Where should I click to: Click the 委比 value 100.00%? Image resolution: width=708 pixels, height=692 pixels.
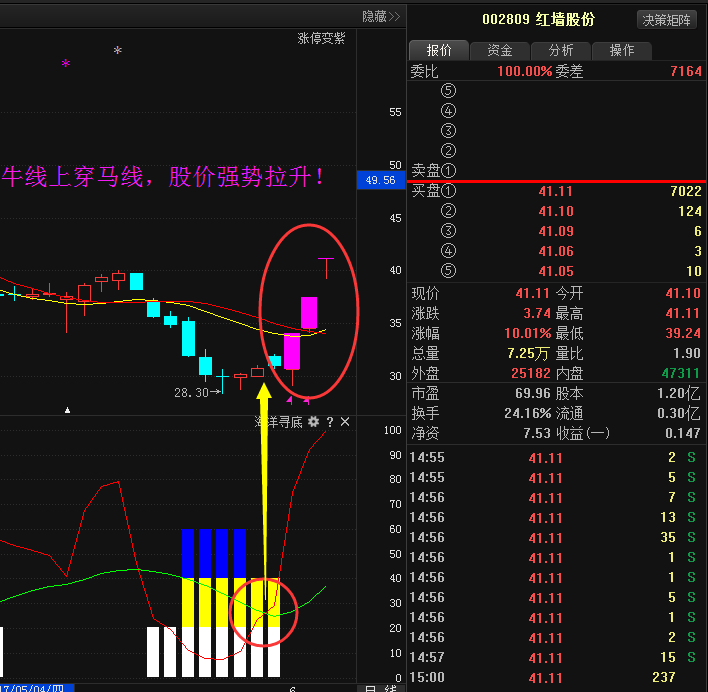pos(525,71)
